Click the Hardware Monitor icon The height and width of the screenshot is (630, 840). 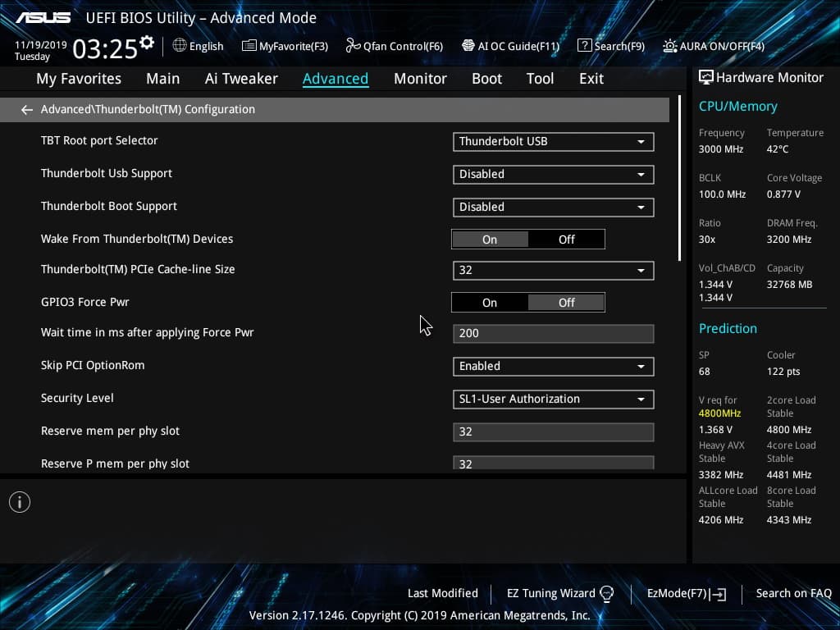click(x=706, y=77)
